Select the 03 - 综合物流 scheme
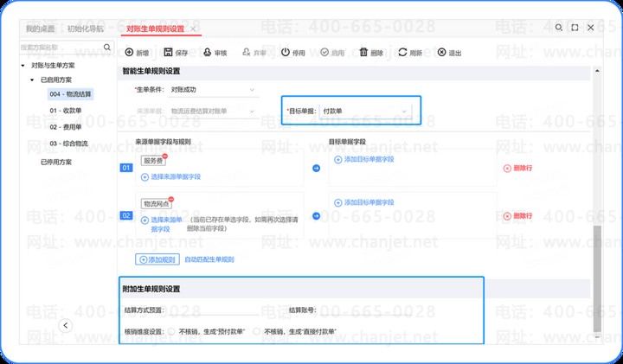Viewport: 623px width, 364px height. pyautogui.click(x=68, y=144)
